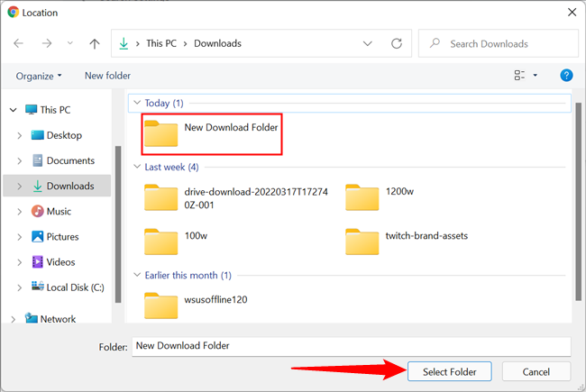Screen dimensions: 586x392
Task: Expand the Local Disk (C:) node
Action: [20, 287]
